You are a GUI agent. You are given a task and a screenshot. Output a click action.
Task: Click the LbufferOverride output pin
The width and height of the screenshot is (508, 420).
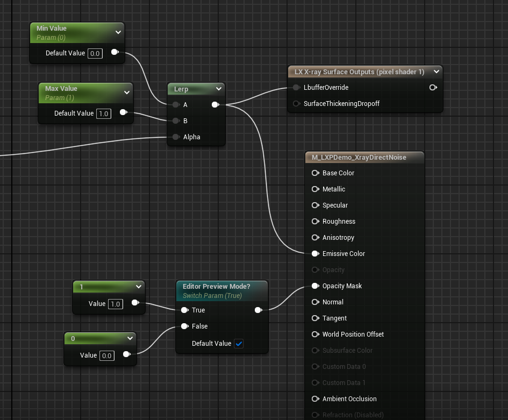pos(433,87)
